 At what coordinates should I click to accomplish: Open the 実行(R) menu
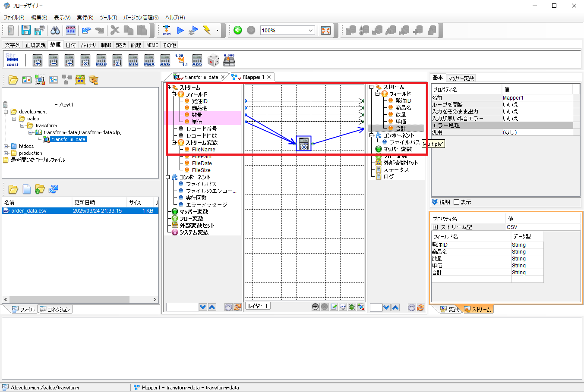85,18
